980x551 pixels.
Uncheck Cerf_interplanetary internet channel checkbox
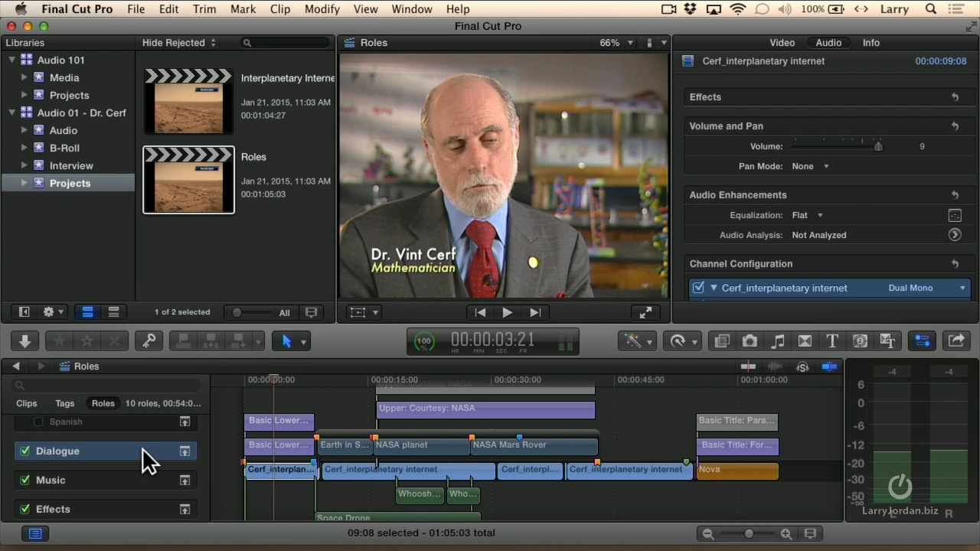tap(698, 288)
